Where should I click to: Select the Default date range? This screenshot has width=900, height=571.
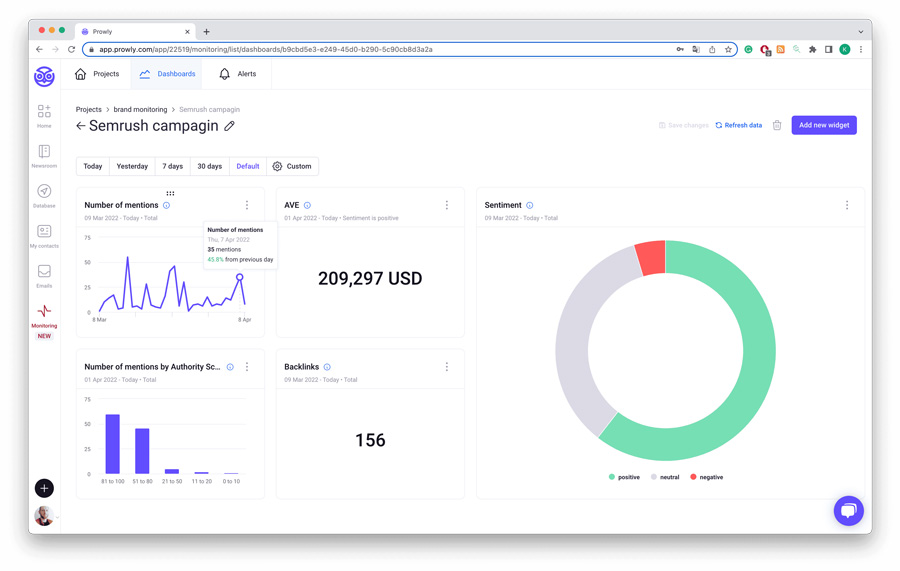pyautogui.click(x=247, y=166)
